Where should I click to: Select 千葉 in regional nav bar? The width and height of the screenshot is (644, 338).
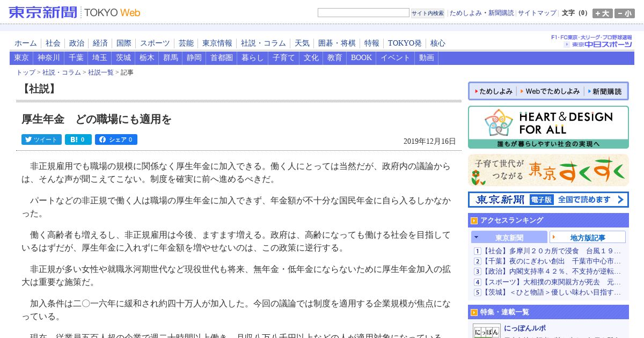tap(76, 58)
